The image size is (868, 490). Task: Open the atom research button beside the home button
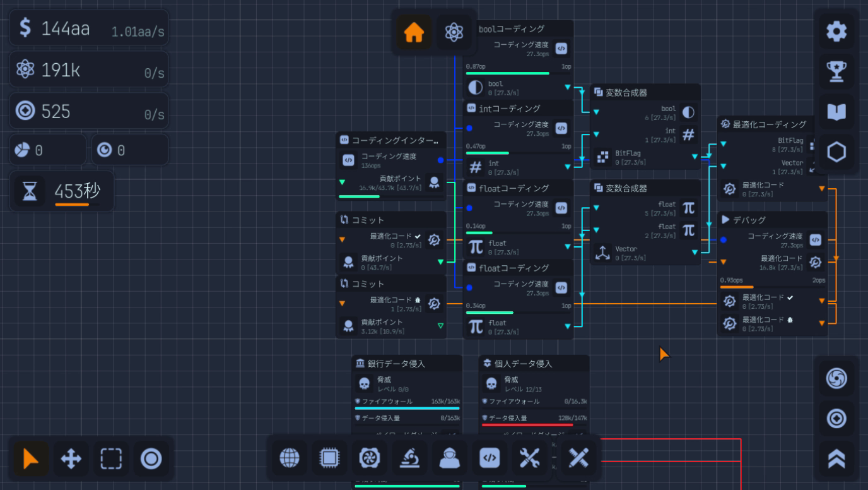coord(454,32)
